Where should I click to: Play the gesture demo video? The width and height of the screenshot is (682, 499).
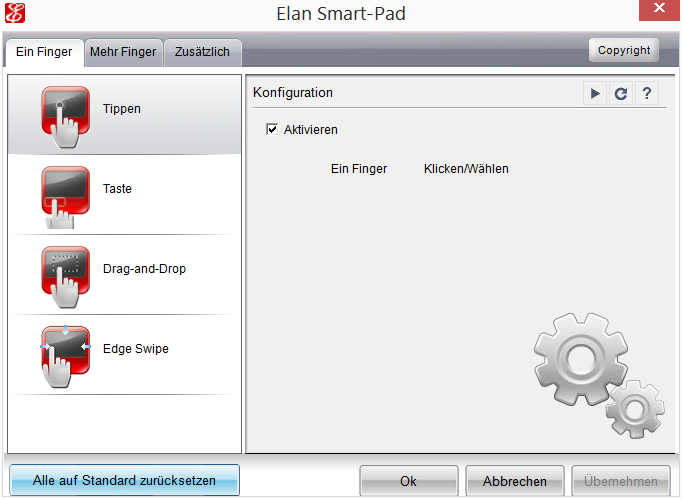pyautogui.click(x=595, y=93)
